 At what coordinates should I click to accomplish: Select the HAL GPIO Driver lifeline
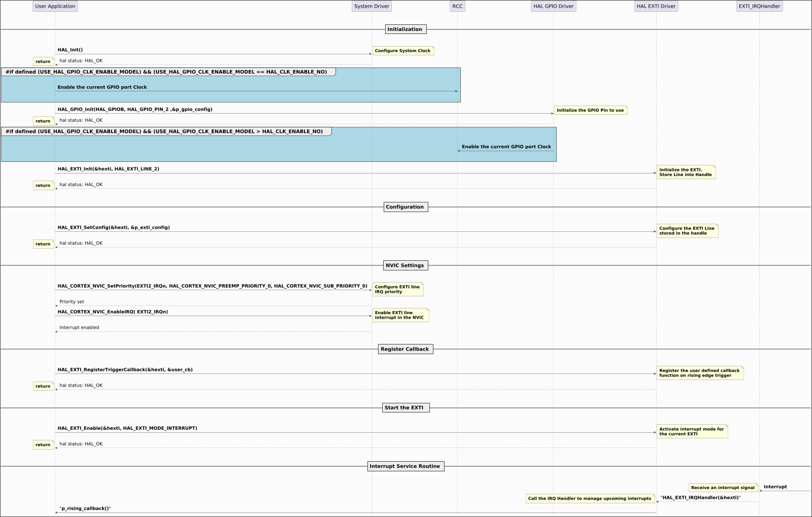pyautogui.click(x=553, y=6)
